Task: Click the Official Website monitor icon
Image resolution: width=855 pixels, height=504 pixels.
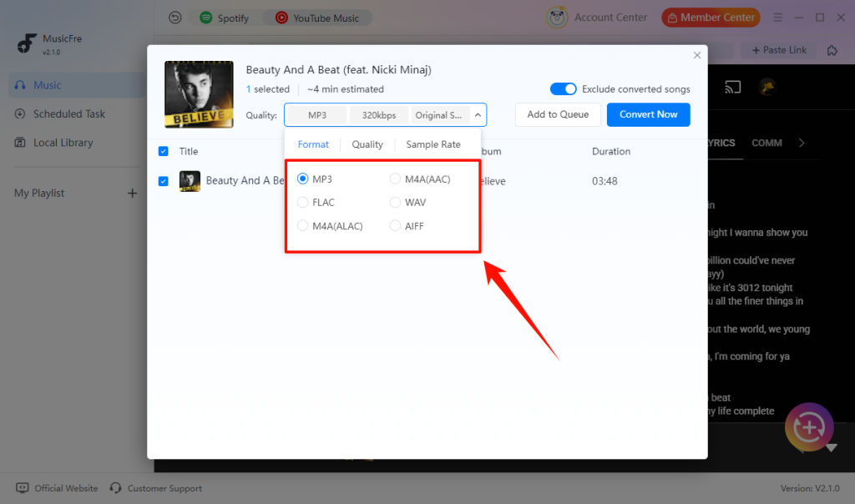Action: pyautogui.click(x=23, y=487)
